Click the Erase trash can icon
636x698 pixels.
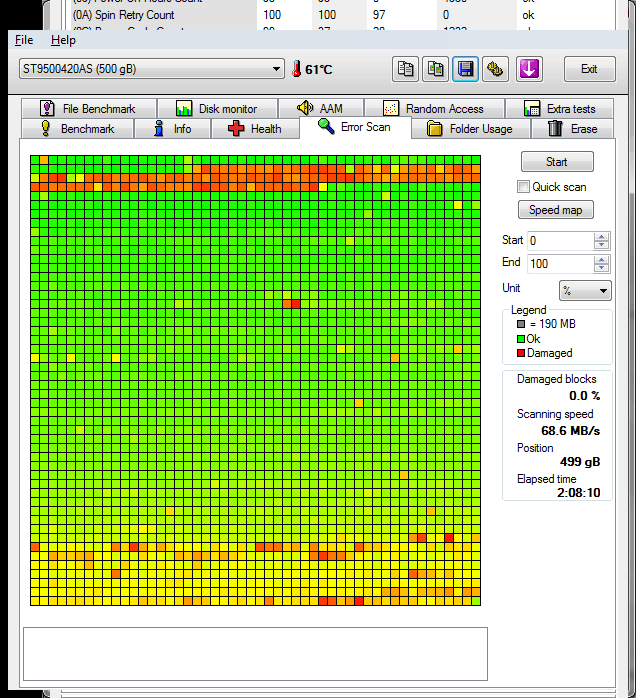(x=555, y=128)
